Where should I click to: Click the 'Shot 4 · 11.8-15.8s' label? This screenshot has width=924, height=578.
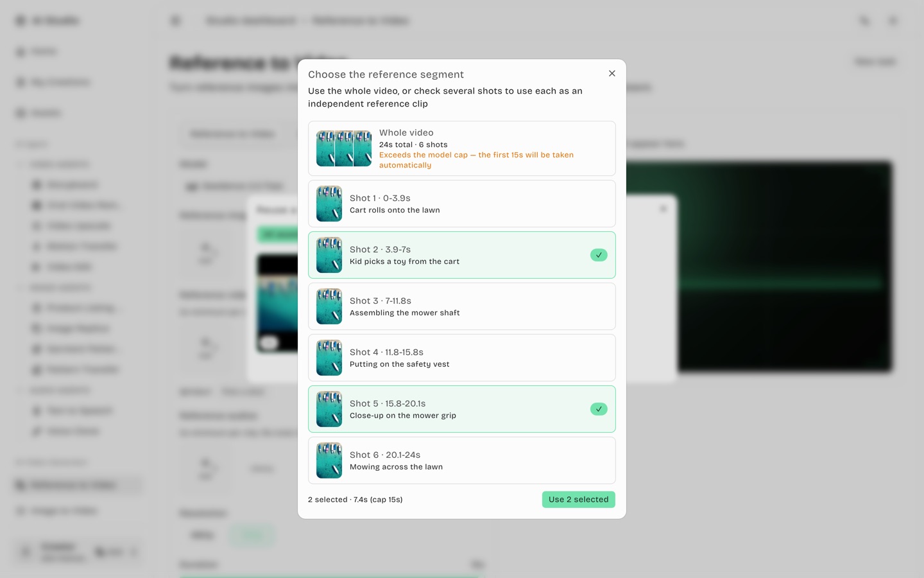click(x=386, y=353)
